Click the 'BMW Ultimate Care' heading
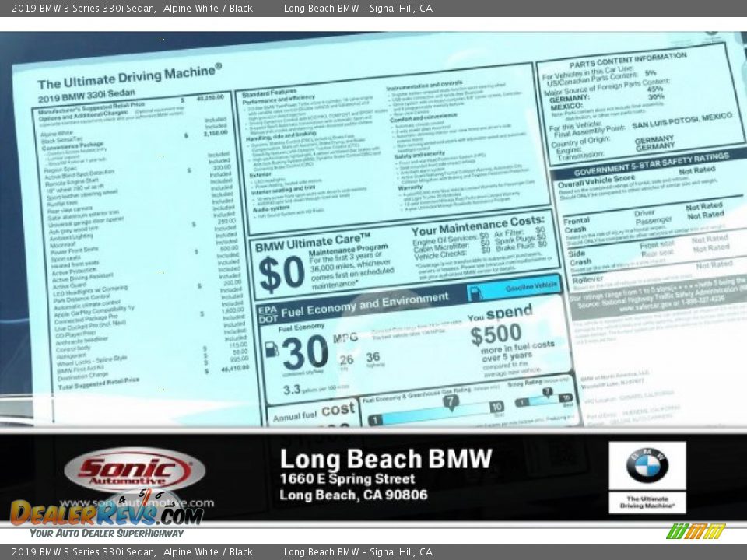The width and height of the screenshot is (747, 560). pyautogui.click(x=313, y=243)
